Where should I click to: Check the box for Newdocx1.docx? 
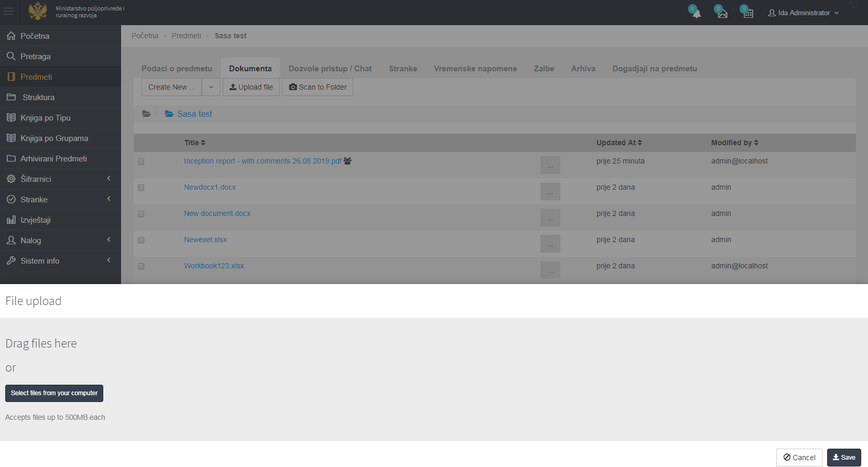tap(141, 188)
